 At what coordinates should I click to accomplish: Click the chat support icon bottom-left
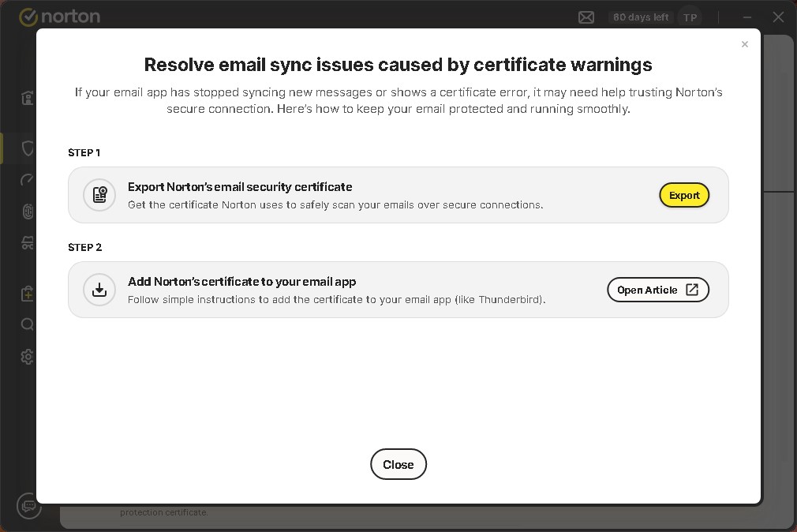point(29,506)
